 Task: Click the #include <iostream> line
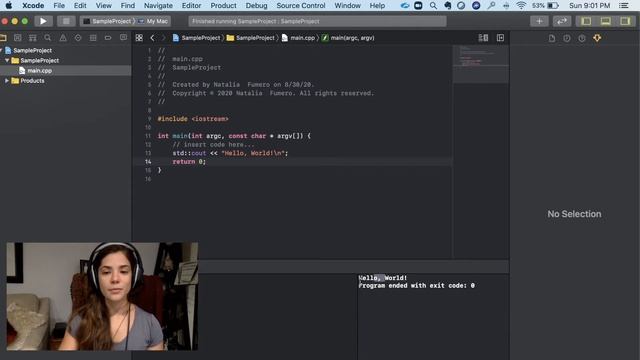(x=193, y=119)
